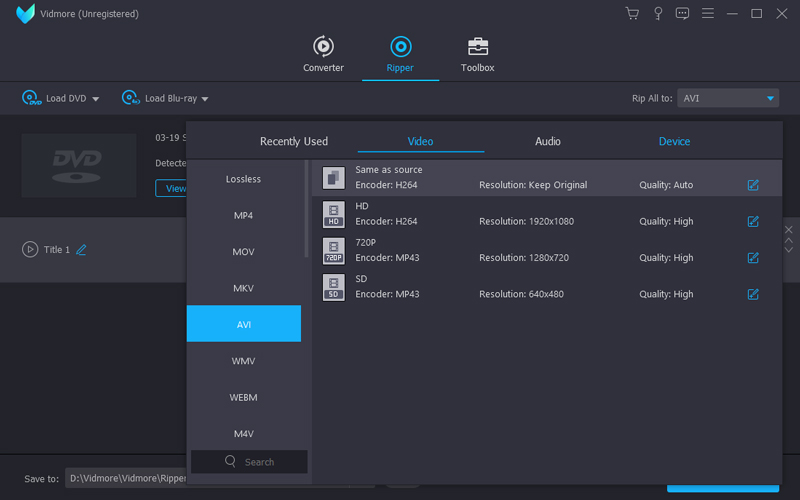Edit the Same as source profile
Screen dimensions: 800x500
point(753,185)
